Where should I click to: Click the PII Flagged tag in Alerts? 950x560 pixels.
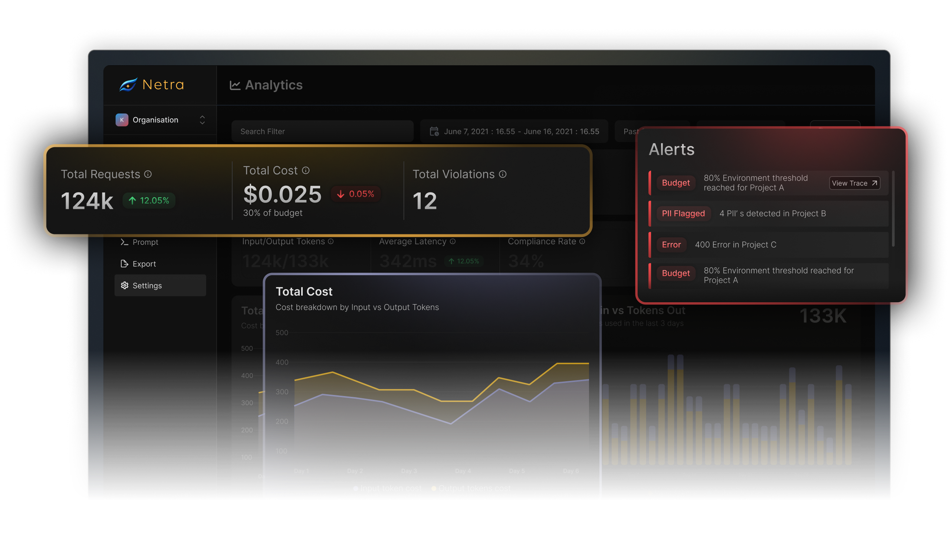point(683,214)
